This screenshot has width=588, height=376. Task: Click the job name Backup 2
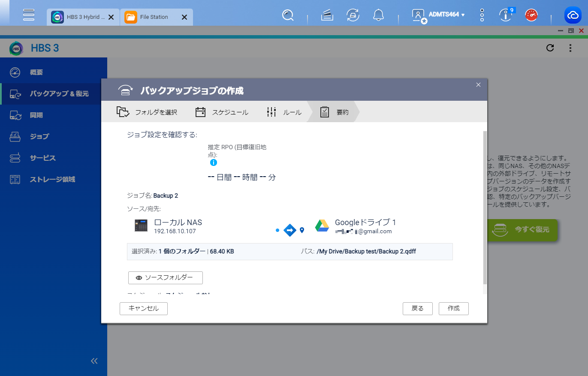(166, 196)
